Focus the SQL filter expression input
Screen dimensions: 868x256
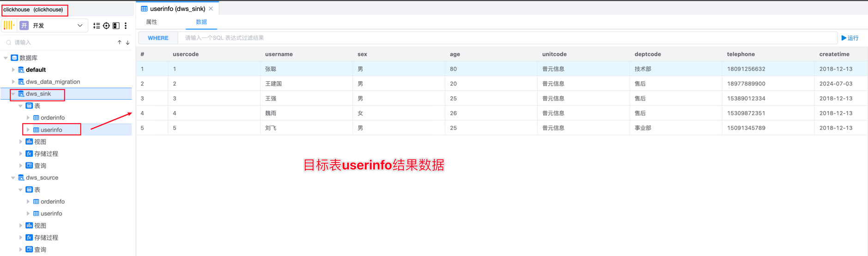(507, 38)
